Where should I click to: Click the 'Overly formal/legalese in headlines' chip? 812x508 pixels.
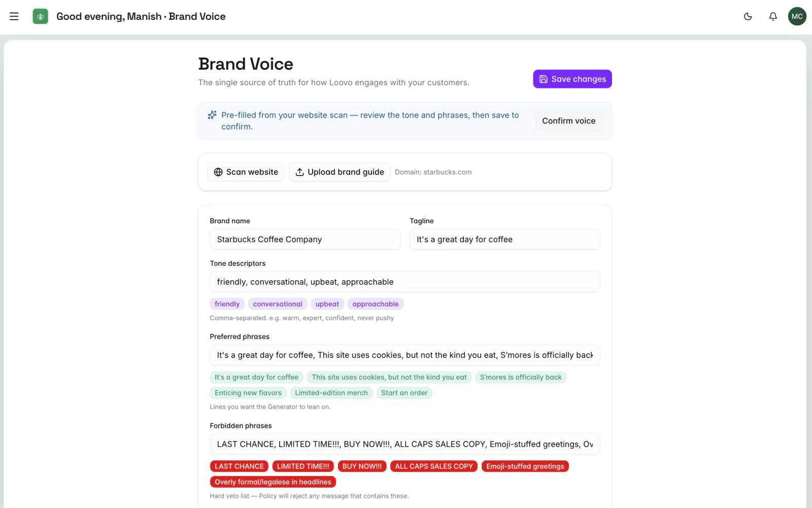273,482
